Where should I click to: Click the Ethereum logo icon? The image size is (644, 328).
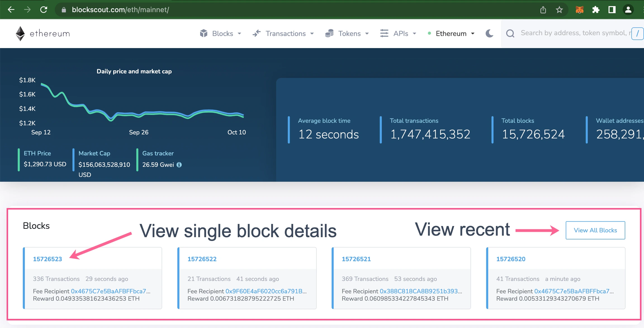(20, 34)
